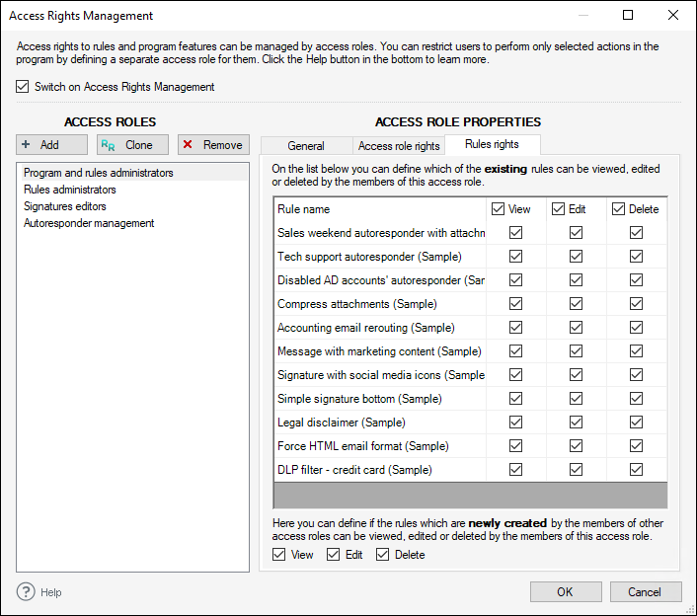
Task: Remove the selected access role
Action: click(x=213, y=145)
